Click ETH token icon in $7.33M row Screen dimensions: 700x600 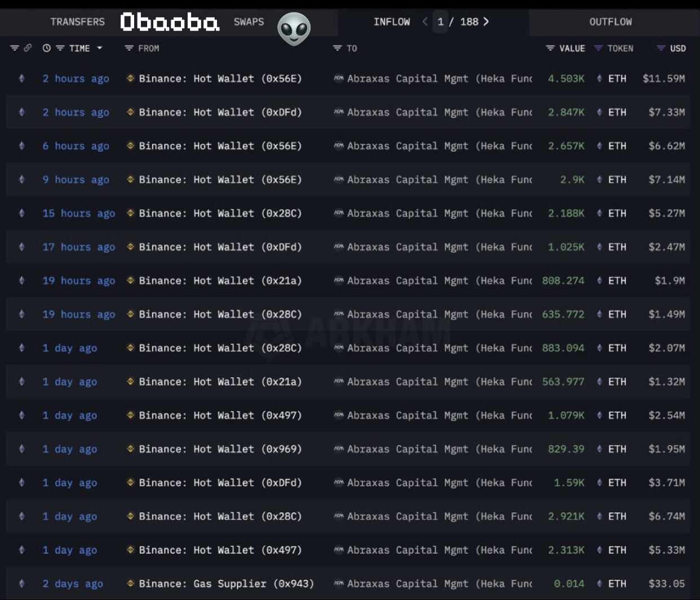click(x=600, y=112)
